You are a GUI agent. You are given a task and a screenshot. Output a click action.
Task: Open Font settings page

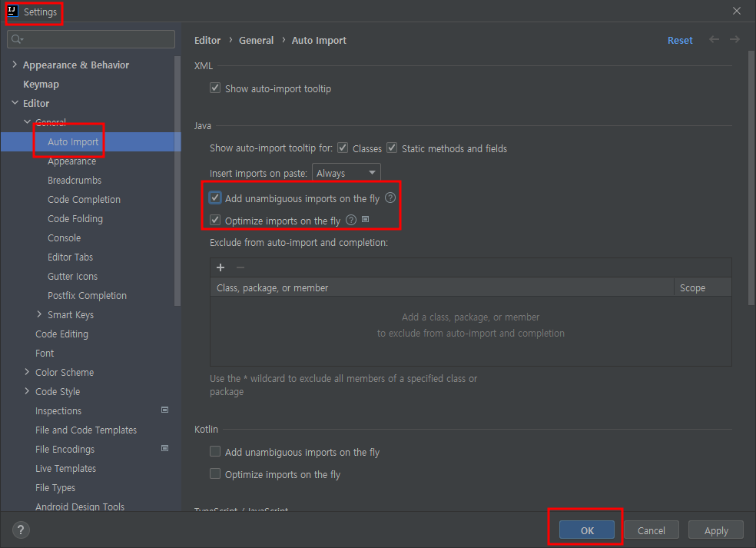click(x=45, y=353)
